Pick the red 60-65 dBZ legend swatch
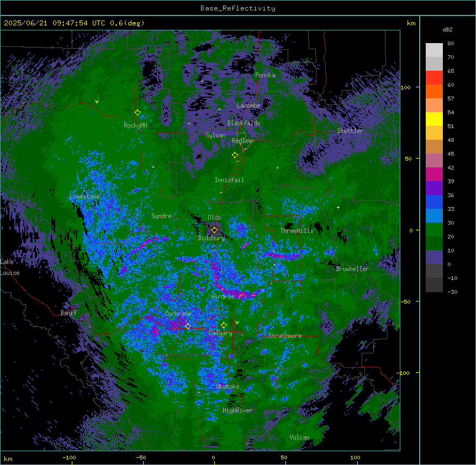This screenshot has width=476, height=465. (x=434, y=78)
